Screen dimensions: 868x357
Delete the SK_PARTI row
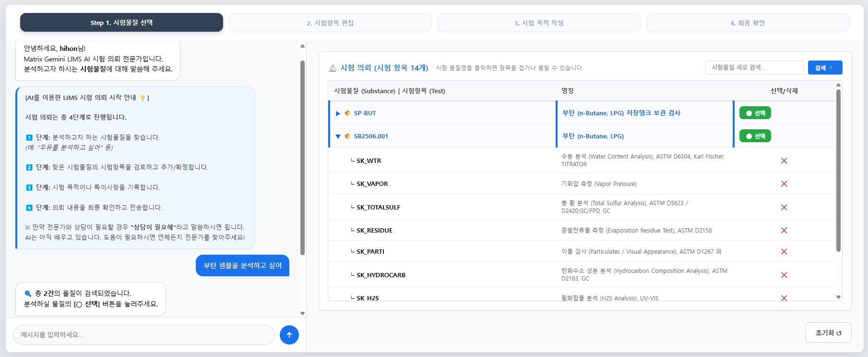click(784, 252)
